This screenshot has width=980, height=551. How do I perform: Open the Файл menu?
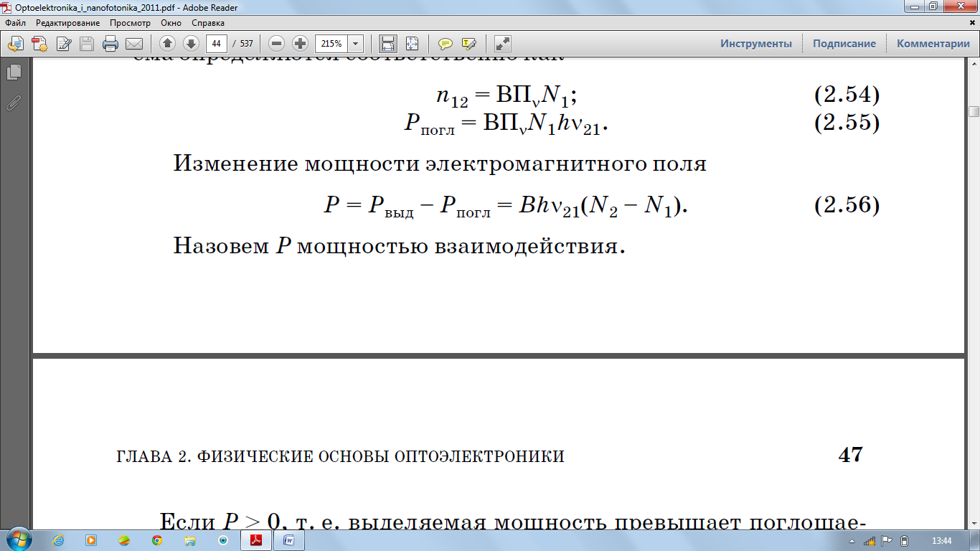[16, 23]
